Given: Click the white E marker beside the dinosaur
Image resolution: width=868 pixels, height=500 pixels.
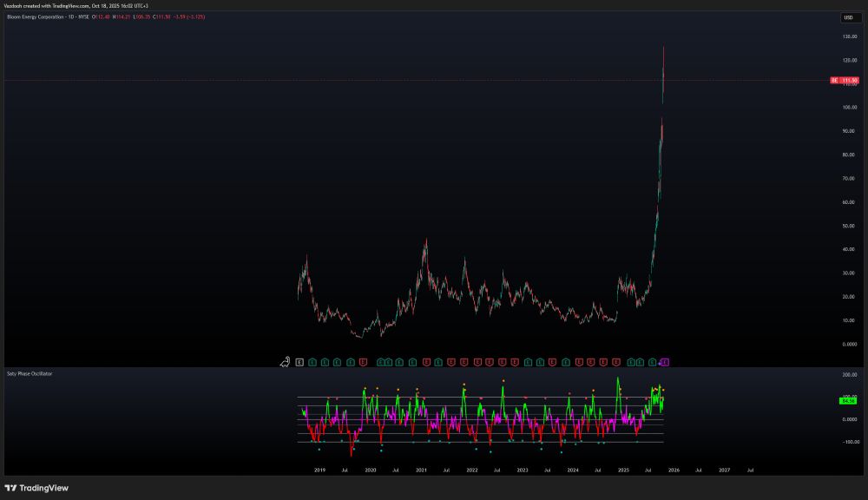Looking at the screenshot, I should (299, 362).
